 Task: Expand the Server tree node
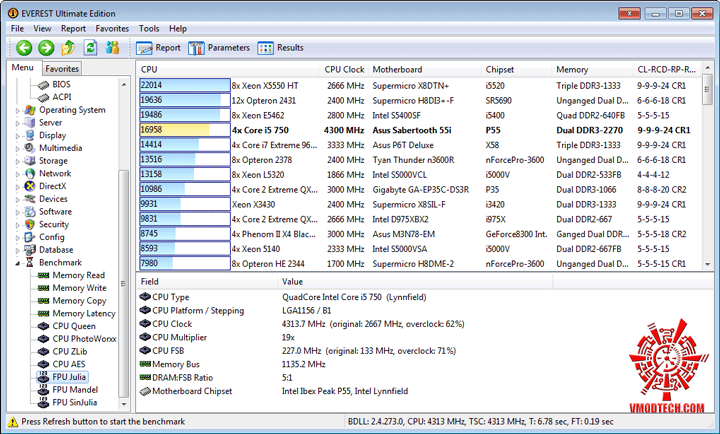17,123
